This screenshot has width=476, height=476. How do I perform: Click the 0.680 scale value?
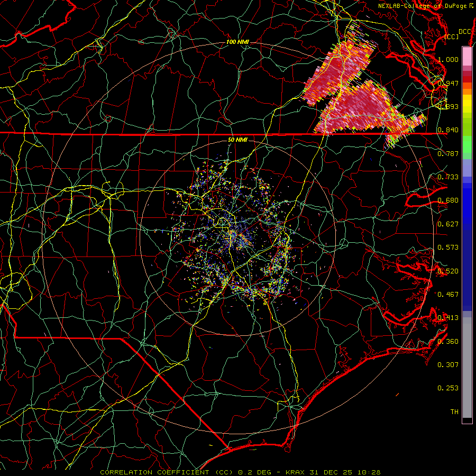(448, 200)
